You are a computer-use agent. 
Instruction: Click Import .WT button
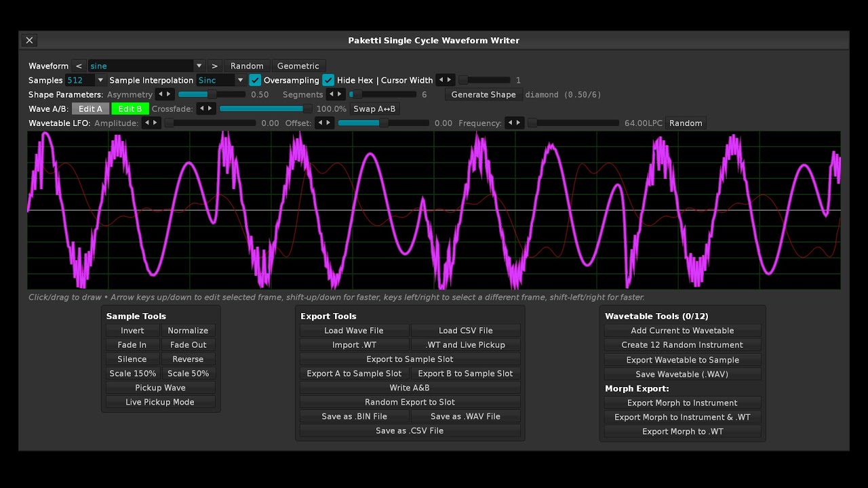pyautogui.click(x=354, y=344)
